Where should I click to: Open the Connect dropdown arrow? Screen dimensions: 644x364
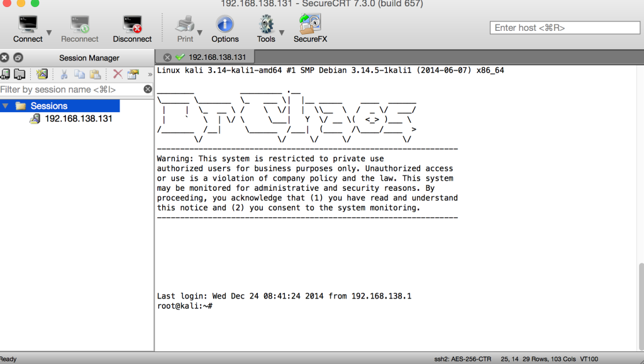click(49, 32)
